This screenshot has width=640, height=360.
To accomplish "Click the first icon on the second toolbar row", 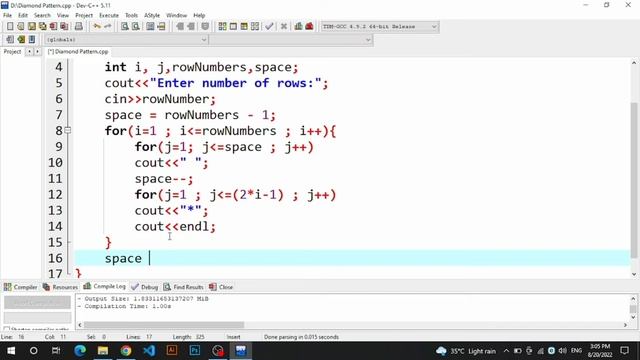I will coord(10,40).
